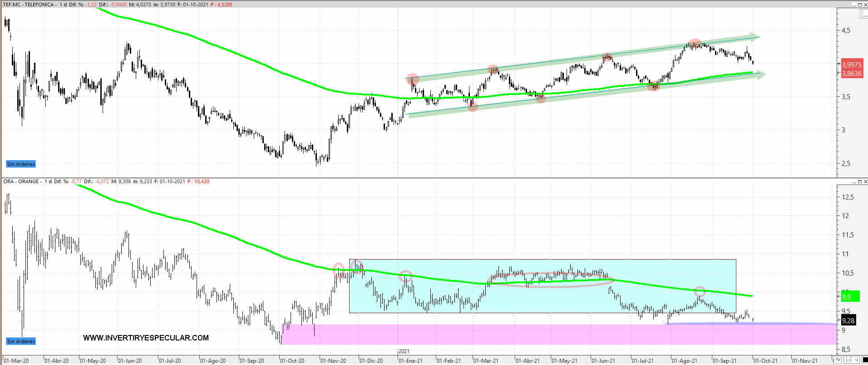Close the Telefonica chart panel

click(865, 5)
